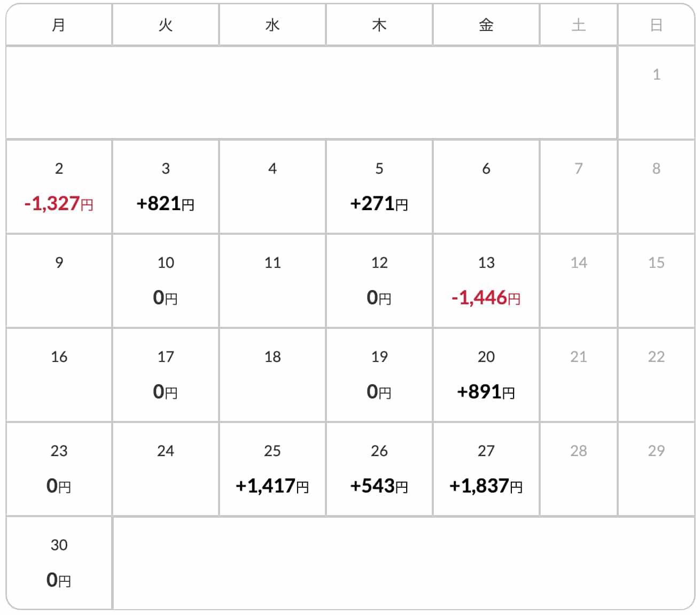Open day 27 showing +1,837円
The image size is (700, 615).
point(486,469)
